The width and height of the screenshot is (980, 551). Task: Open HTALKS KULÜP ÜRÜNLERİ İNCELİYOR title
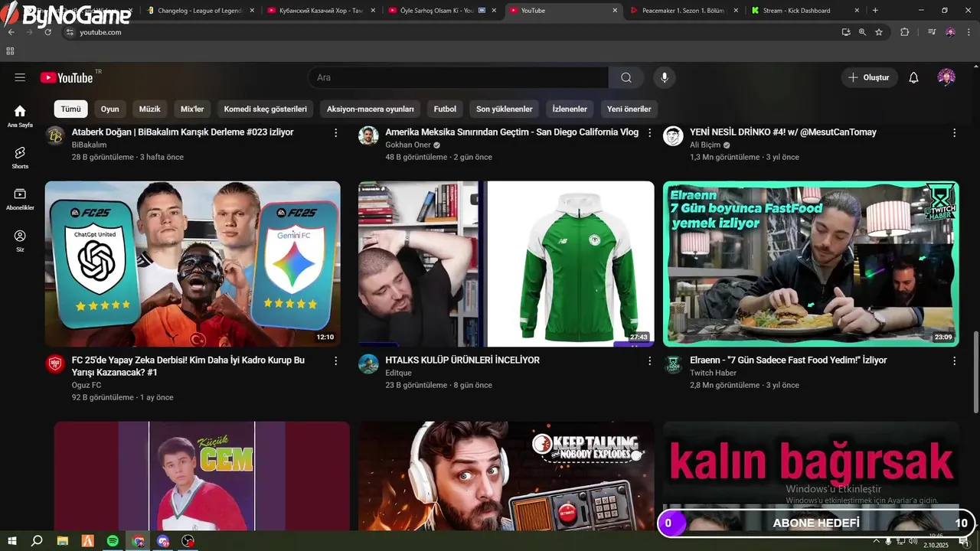(462, 360)
